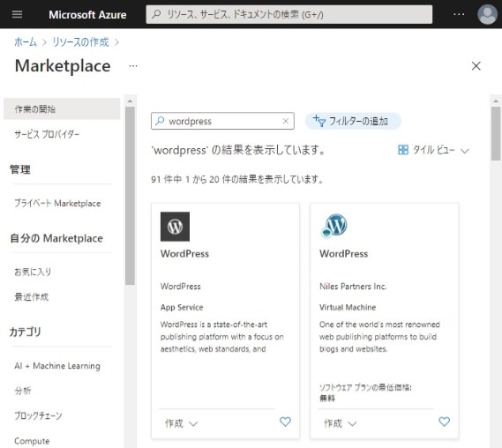Click the results pane scrollbar thumb

tap(496, 133)
